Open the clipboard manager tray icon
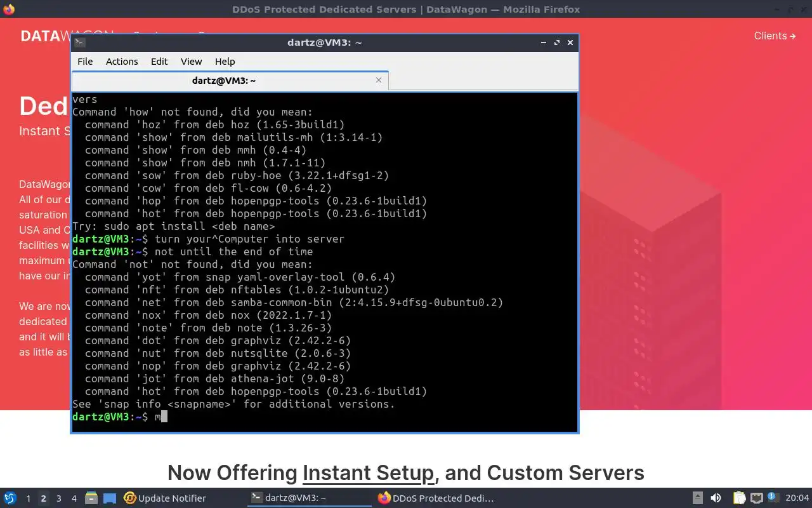Viewport: 812px width, 508px height. tap(739, 498)
